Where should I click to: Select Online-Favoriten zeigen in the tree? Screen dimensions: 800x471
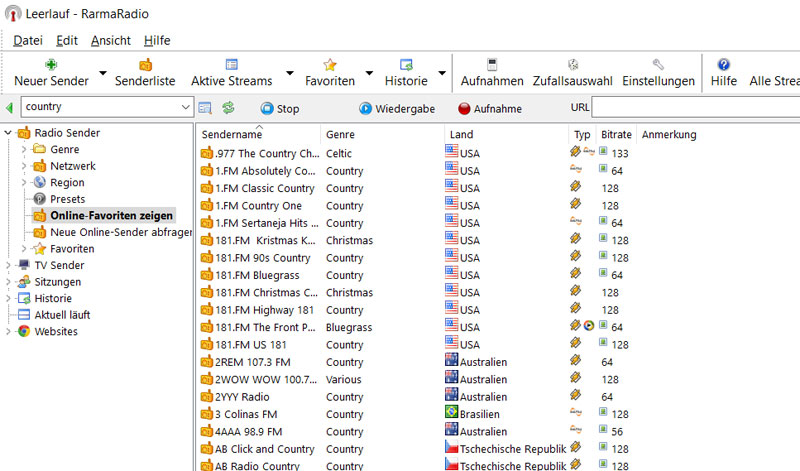[111, 215]
